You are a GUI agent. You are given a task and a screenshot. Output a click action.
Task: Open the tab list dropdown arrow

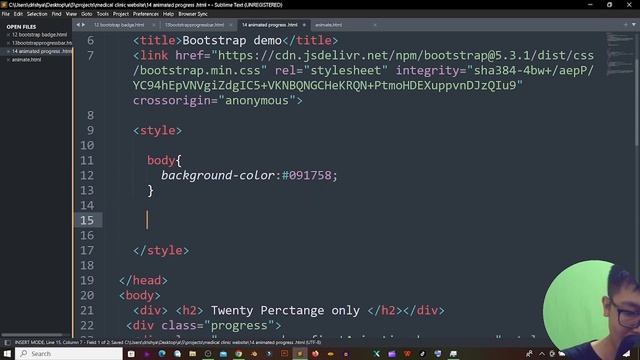pos(634,25)
